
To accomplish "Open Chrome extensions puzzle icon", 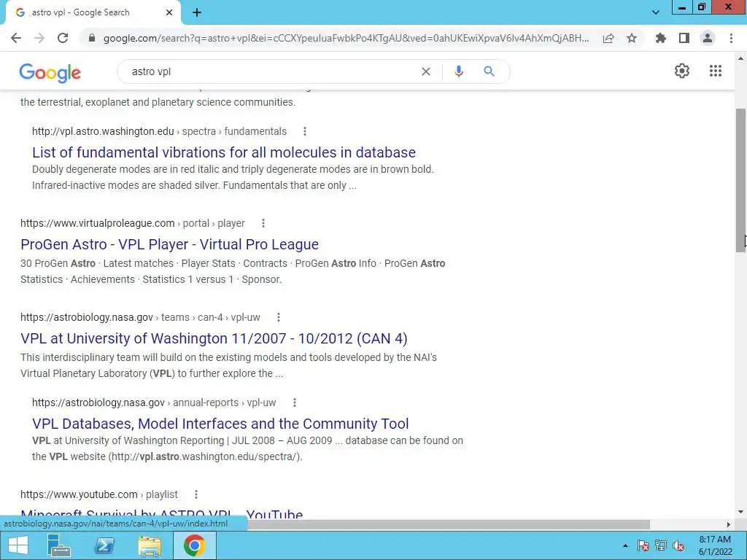I will click(x=661, y=38).
